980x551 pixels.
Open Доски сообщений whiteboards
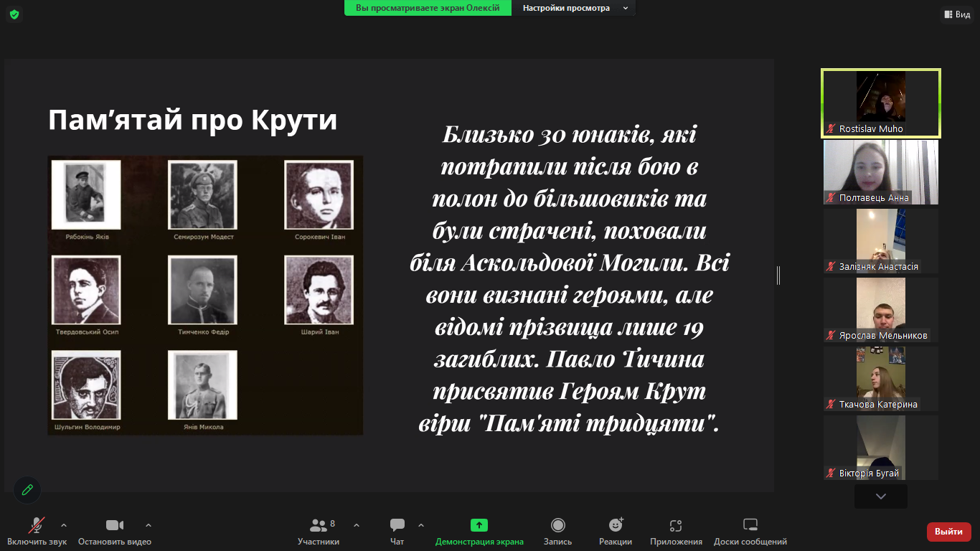pyautogui.click(x=750, y=531)
